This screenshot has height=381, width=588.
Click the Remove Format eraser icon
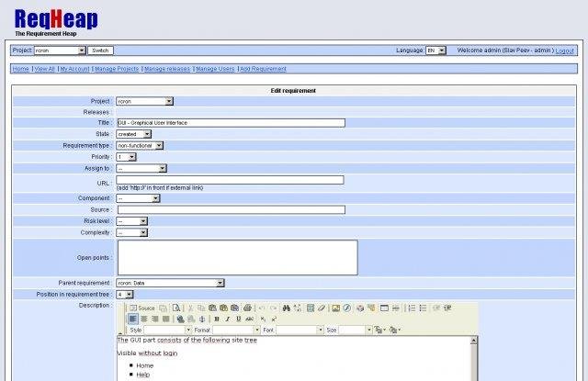click(x=322, y=308)
